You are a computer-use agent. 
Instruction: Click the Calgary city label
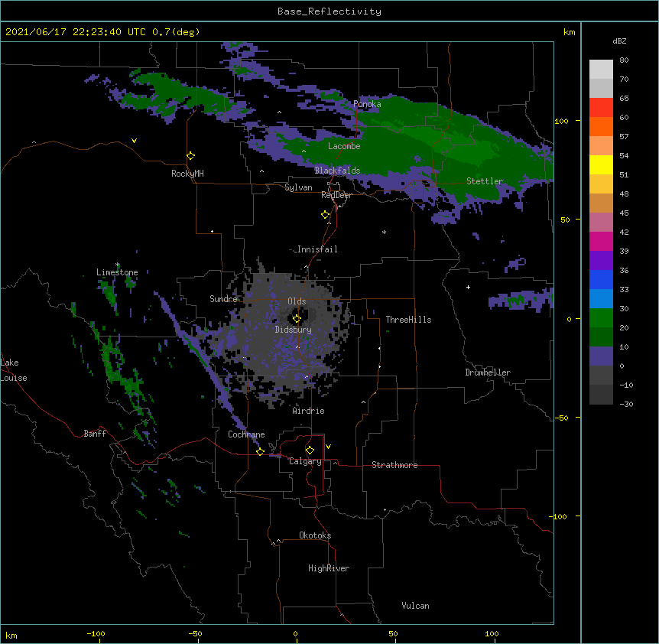[x=305, y=461]
